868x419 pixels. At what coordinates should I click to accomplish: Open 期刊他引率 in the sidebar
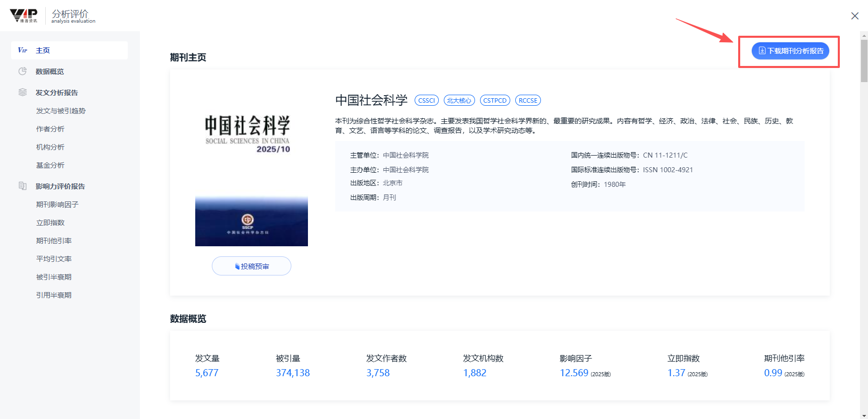point(54,241)
